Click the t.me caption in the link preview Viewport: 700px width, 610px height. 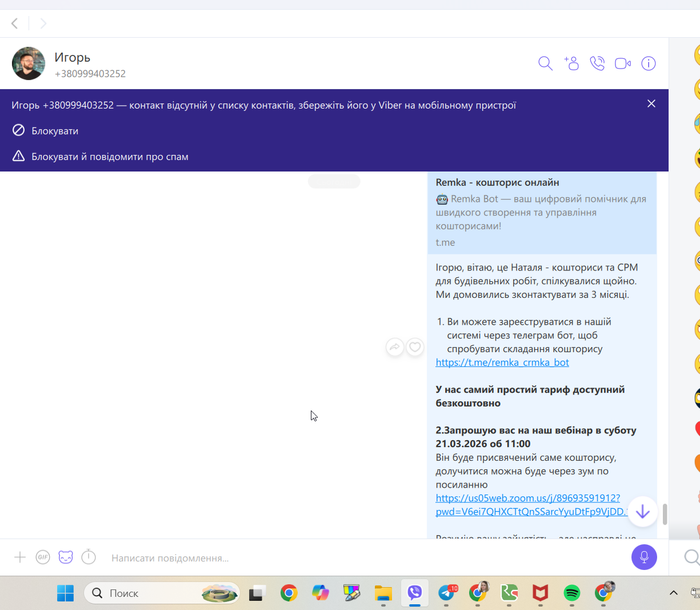click(x=446, y=242)
